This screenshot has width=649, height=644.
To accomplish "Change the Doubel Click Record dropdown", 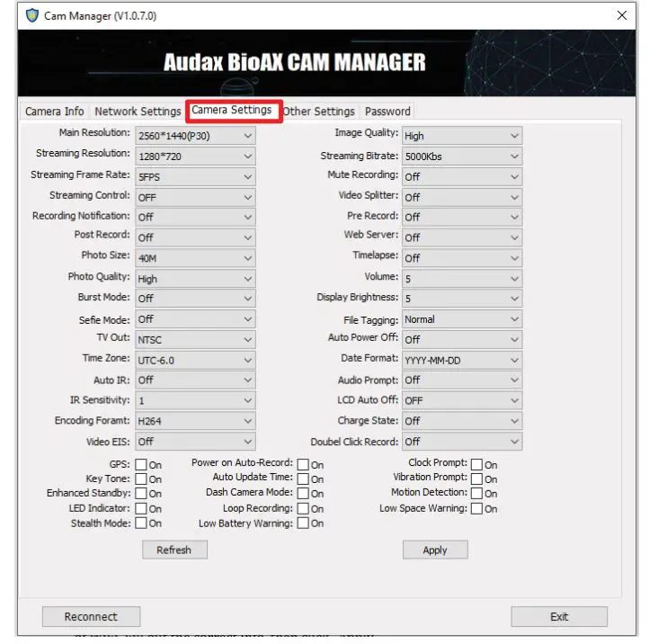I will [x=462, y=442].
